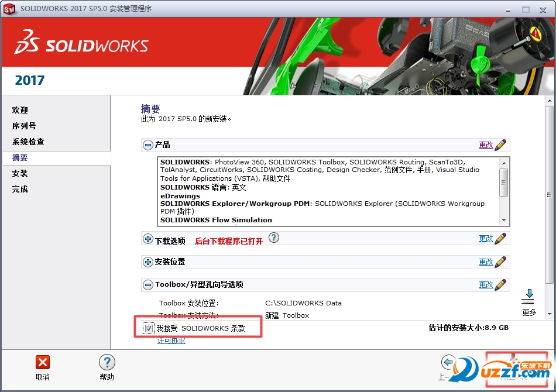Click 更改 link for Products
This screenshot has height=392, width=556.
coord(486,145)
